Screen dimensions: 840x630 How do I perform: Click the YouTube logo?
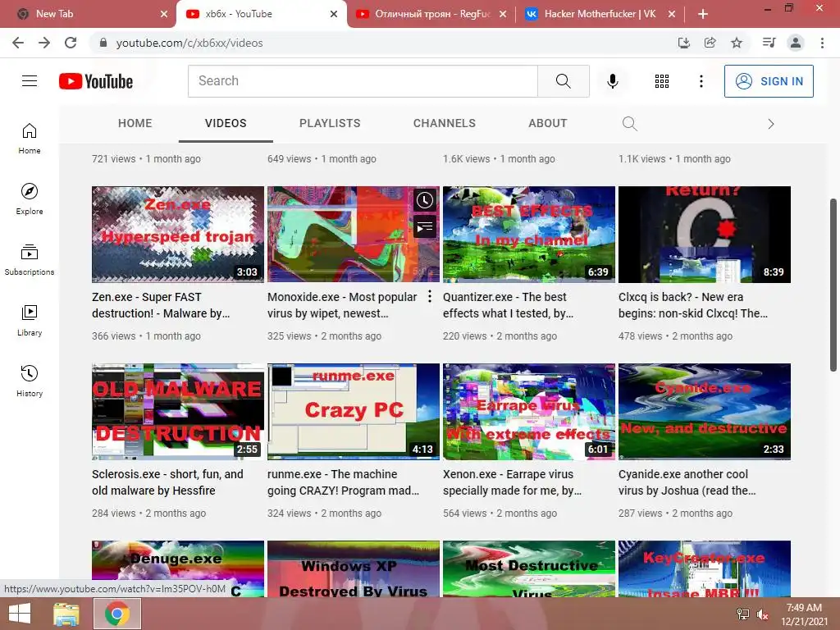coord(96,81)
